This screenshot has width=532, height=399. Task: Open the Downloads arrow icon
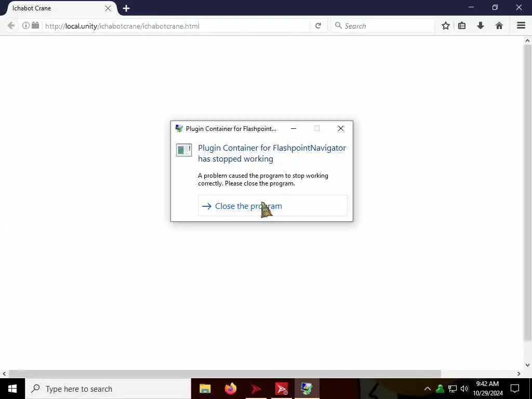[x=481, y=25]
